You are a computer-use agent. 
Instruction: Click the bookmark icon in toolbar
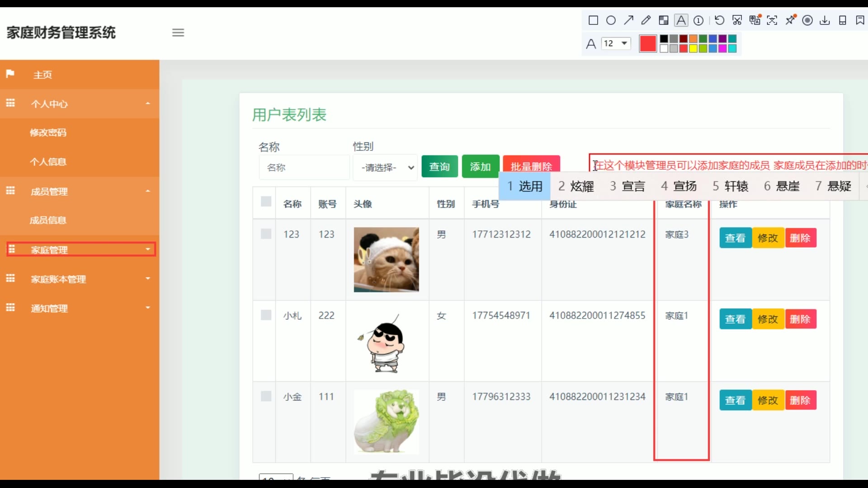pyautogui.click(x=860, y=20)
